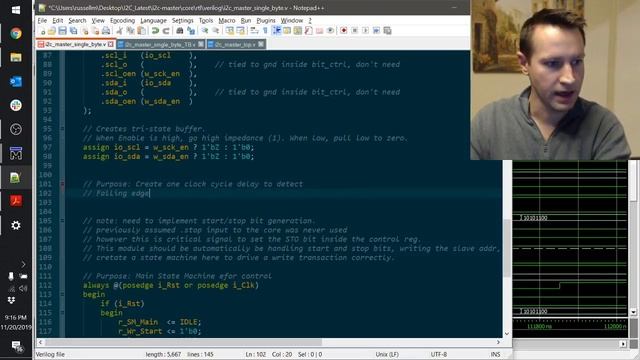Open the Language menu
The height and width of the screenshot is (360, 640).
coord(153,20)
